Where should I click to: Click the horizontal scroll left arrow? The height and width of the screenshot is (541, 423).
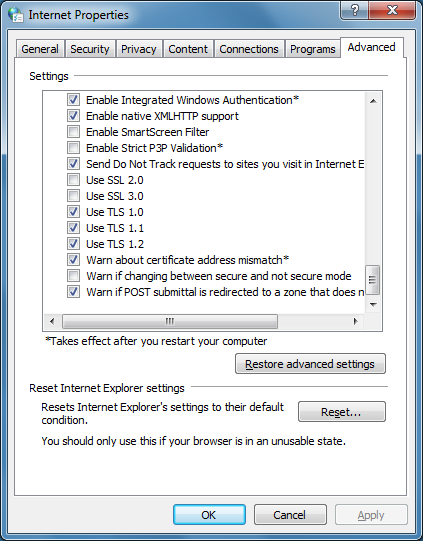point(52,322)
